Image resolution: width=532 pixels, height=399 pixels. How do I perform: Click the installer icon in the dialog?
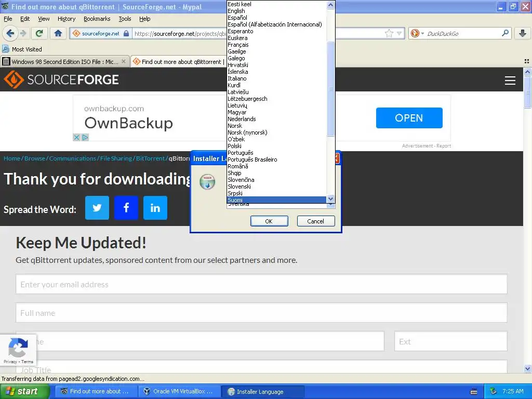pyautogui.click(x=207, y=181)
